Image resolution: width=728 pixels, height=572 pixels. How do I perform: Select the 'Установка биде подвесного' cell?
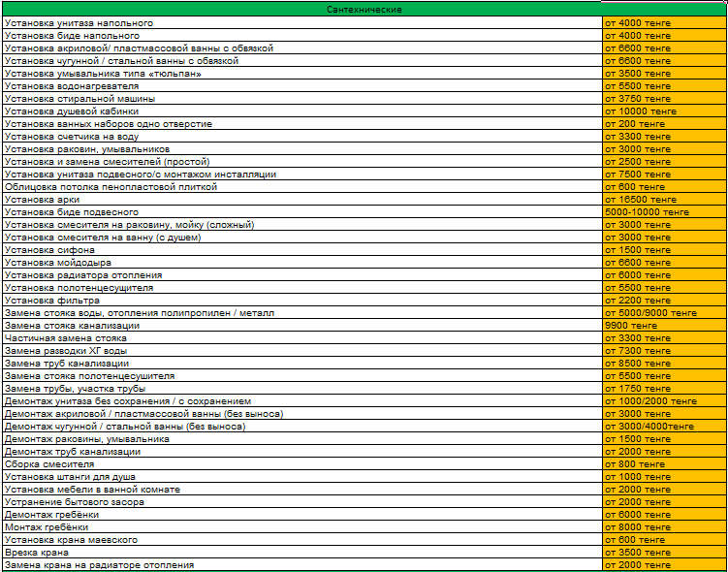click(302, 212)
